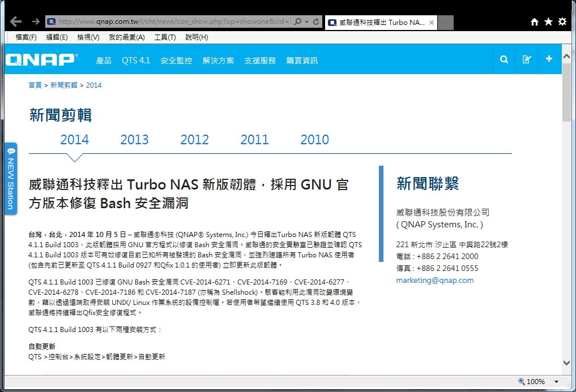This screenshot has height=392, width=576.
Task: Refresh the page with reload icon
Action: [x=316, y=21]
